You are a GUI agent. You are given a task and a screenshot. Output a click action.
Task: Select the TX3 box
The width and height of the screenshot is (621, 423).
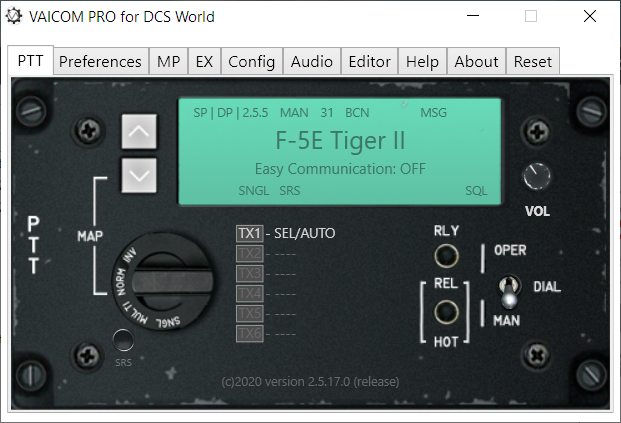250,274
